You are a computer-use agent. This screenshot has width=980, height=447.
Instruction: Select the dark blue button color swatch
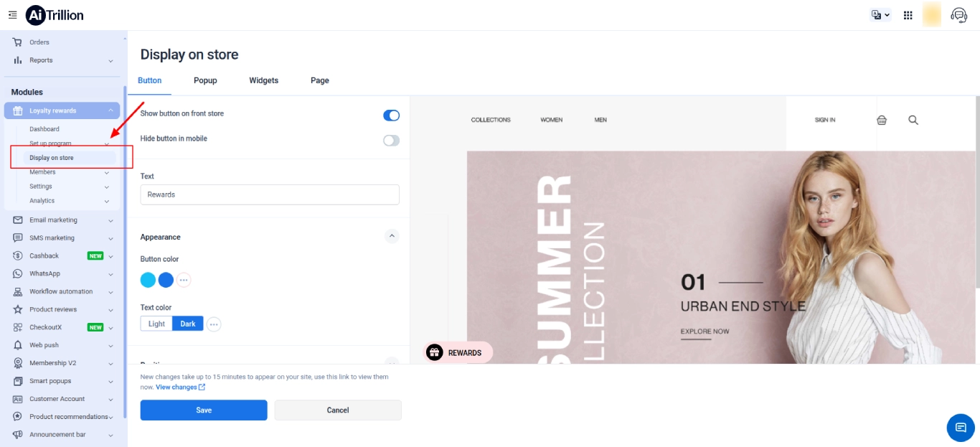166,280
